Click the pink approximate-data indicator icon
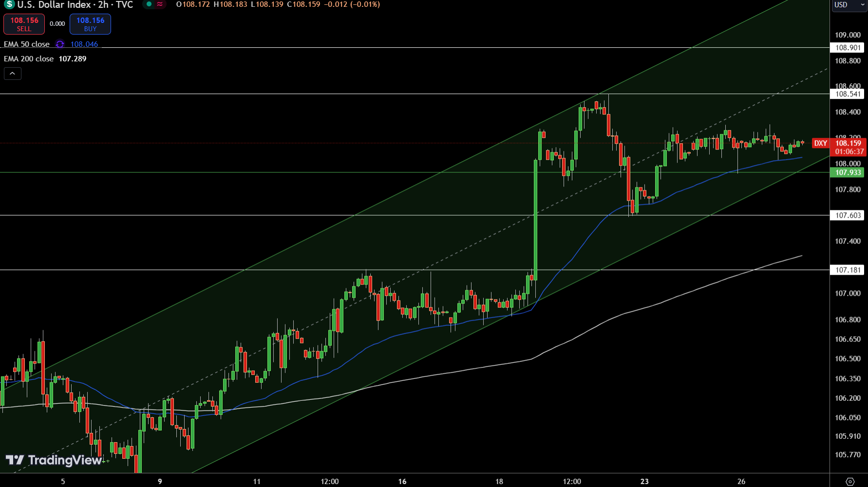Screen dimensions: 868x487 160,4
